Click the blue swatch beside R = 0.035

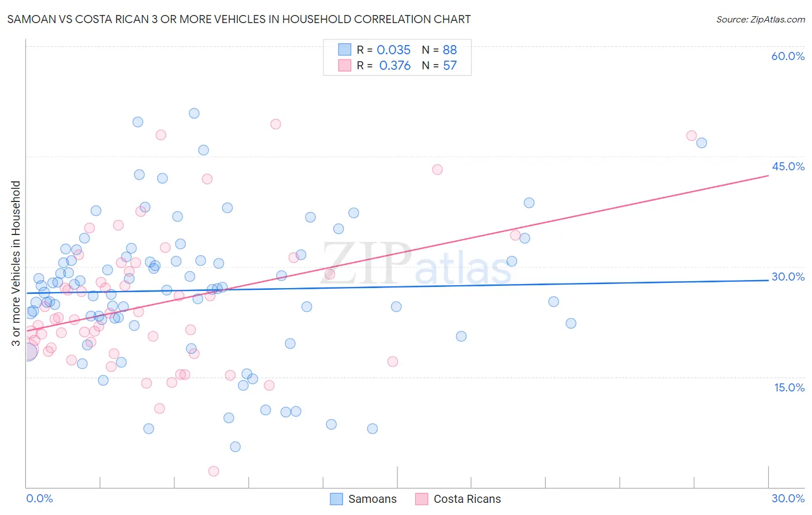[345, 50]
